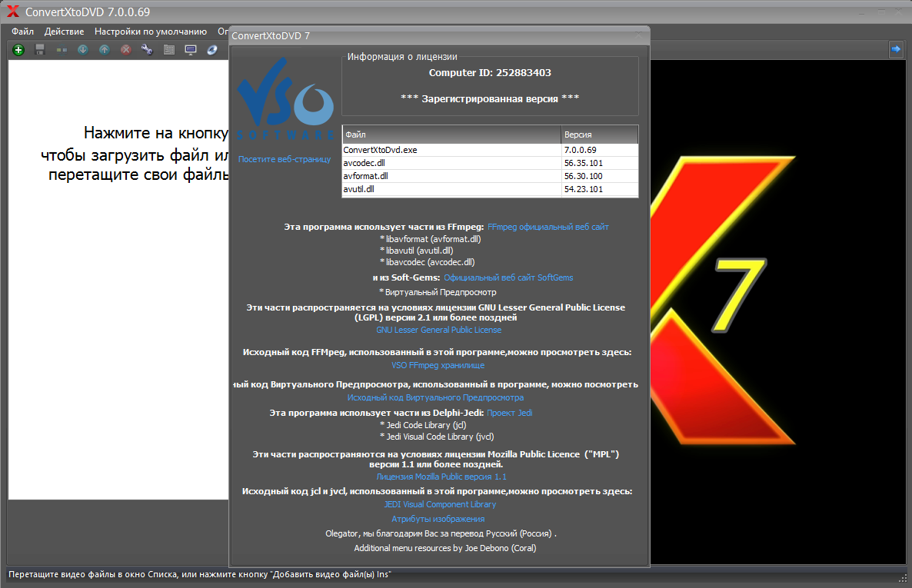Click the X7 preview image

(778, 312)
